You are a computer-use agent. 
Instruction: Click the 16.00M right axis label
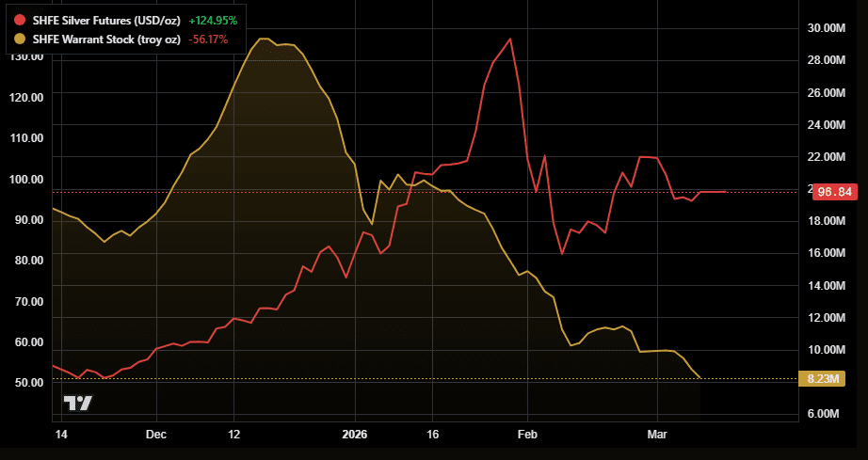(826, 253)
